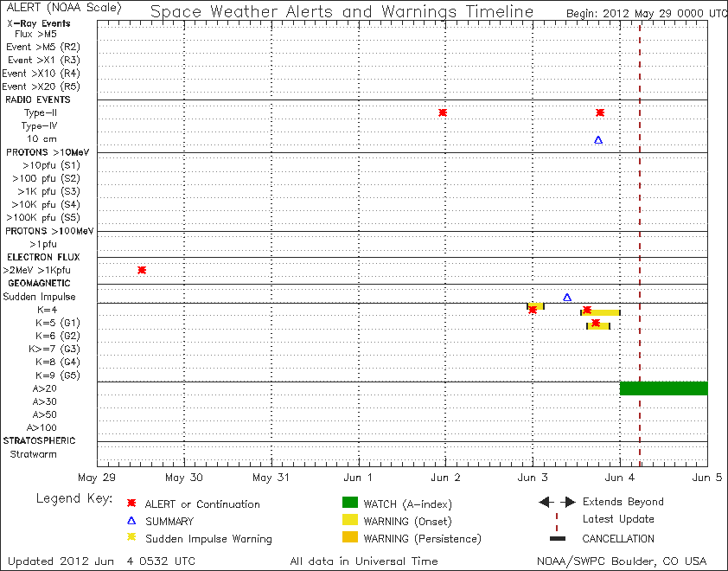The height and width of the screenshot is (571, 728).
Task: Click the Electron Flux red alert marker
Action: pyautogui.click(x=142, y=270)
